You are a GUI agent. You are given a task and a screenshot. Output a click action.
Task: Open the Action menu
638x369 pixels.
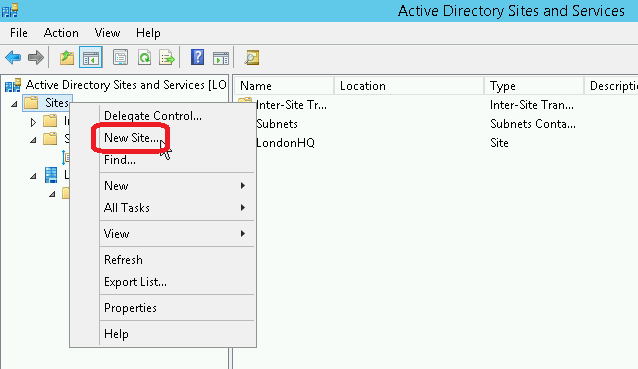pos(61,33)
